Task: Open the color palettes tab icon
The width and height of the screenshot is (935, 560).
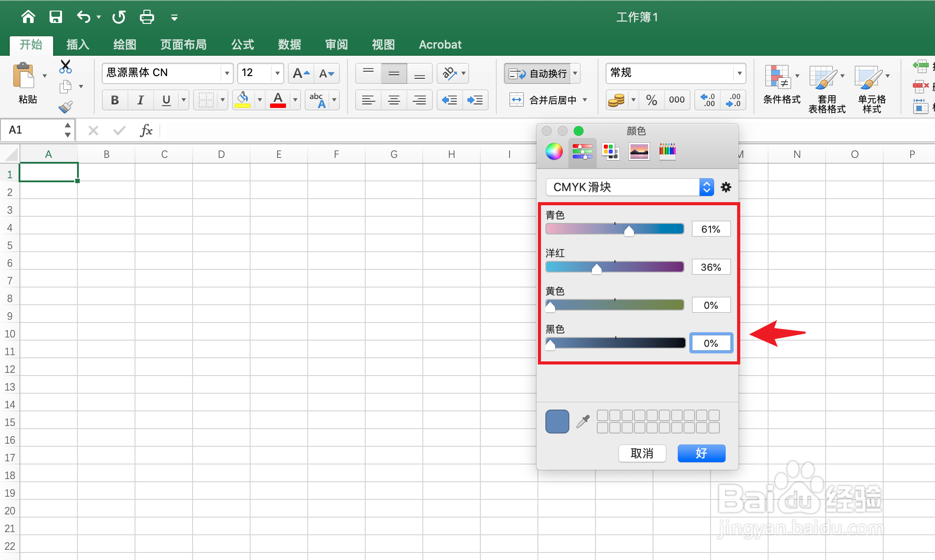Action: point(610,152)
